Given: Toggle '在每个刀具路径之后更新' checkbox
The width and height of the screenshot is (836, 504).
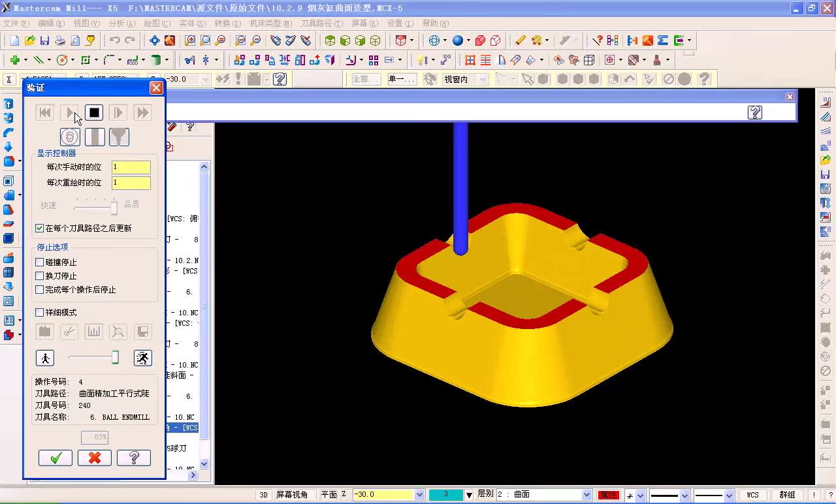Looking at the screenshot, I should pyautogui.click(x=40, y=228).
